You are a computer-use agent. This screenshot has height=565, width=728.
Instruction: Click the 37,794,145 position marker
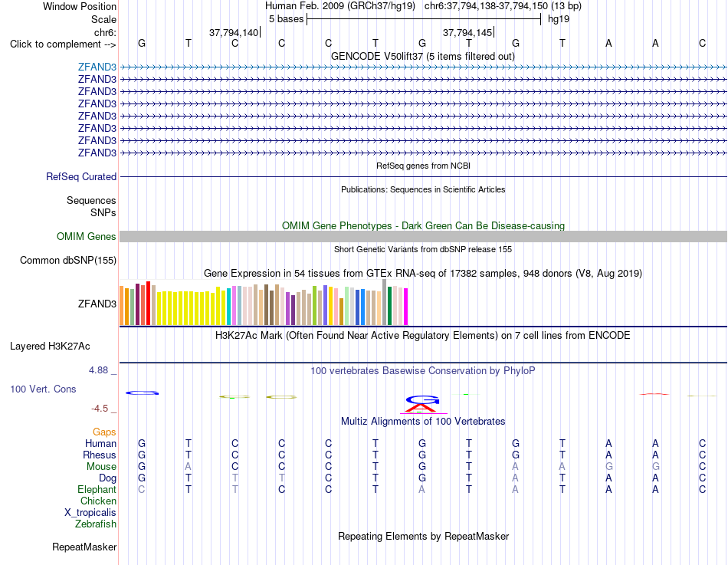click(x=467, y=32)
